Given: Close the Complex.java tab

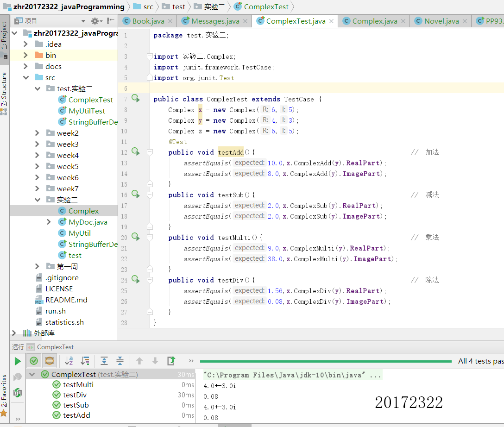Looking at the screenshot, I should [x=403, y=21].
